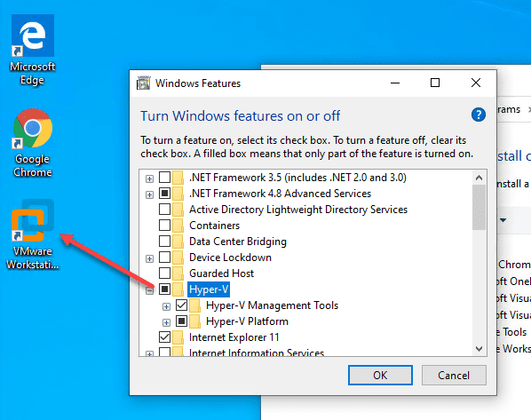Toggle the Hyper-V Platform checkbox

click(x=181, y=321)
